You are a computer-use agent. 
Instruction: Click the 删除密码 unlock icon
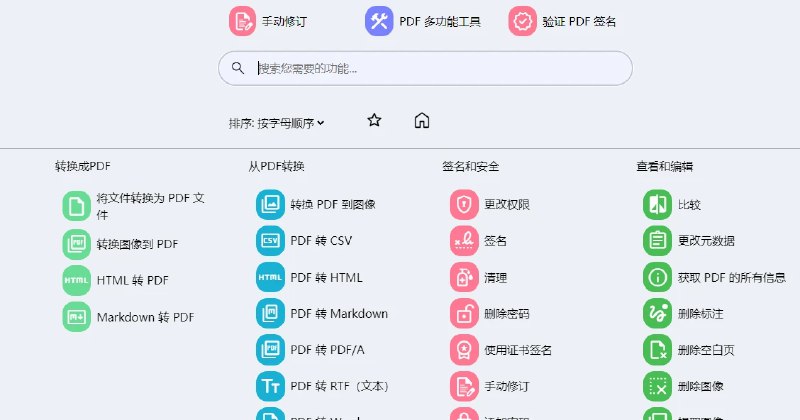pos(464,313)
